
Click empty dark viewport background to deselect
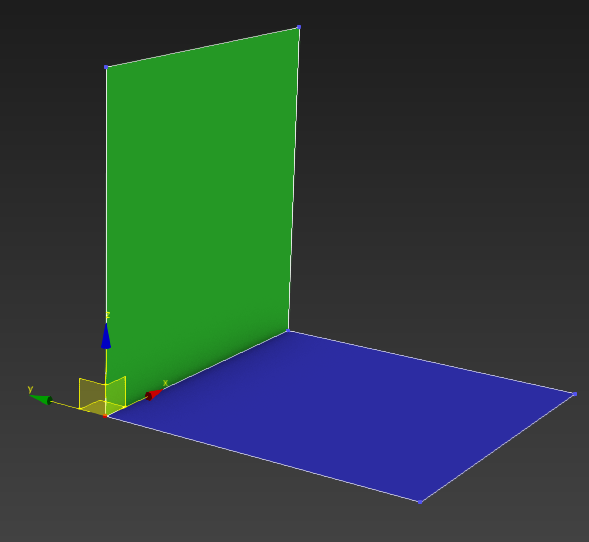click(451, 150)
